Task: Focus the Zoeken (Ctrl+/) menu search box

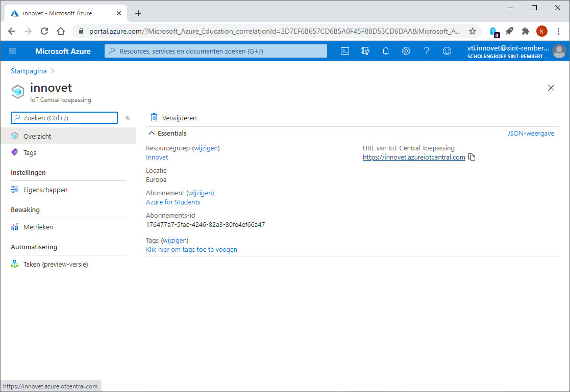Action: tap(64, 118)
